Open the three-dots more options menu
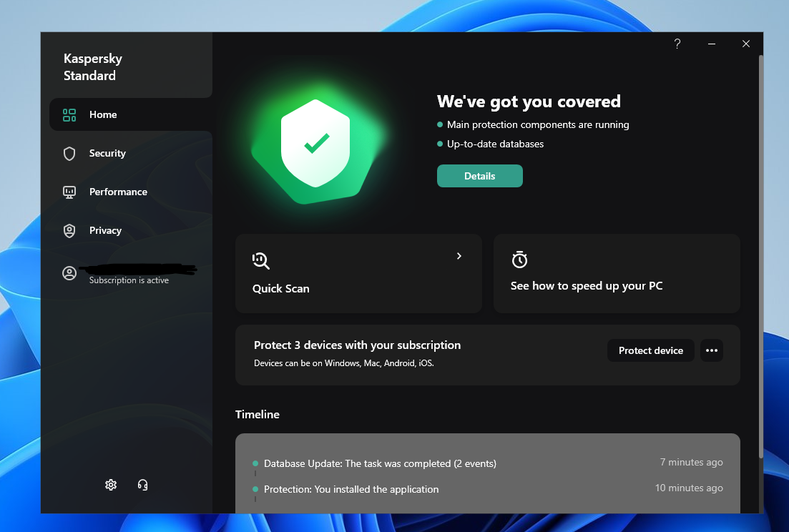Viewport: 789px width, 532px height. click(712, 350)
